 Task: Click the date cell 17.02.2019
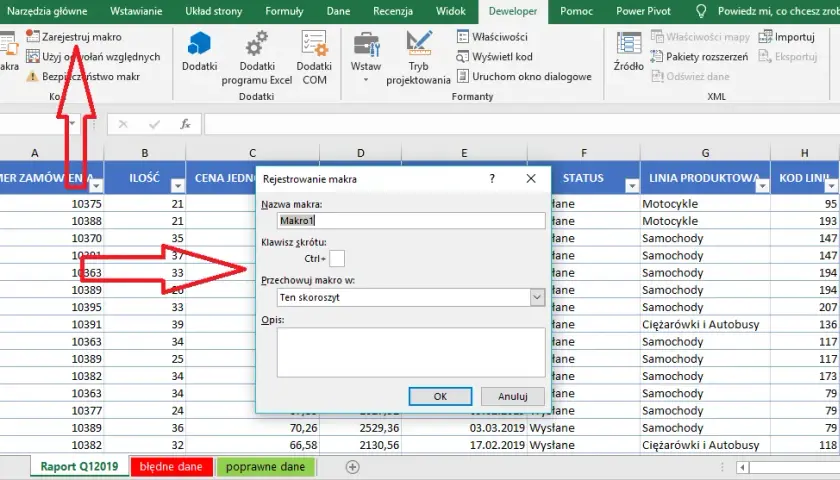pos(464,445)
